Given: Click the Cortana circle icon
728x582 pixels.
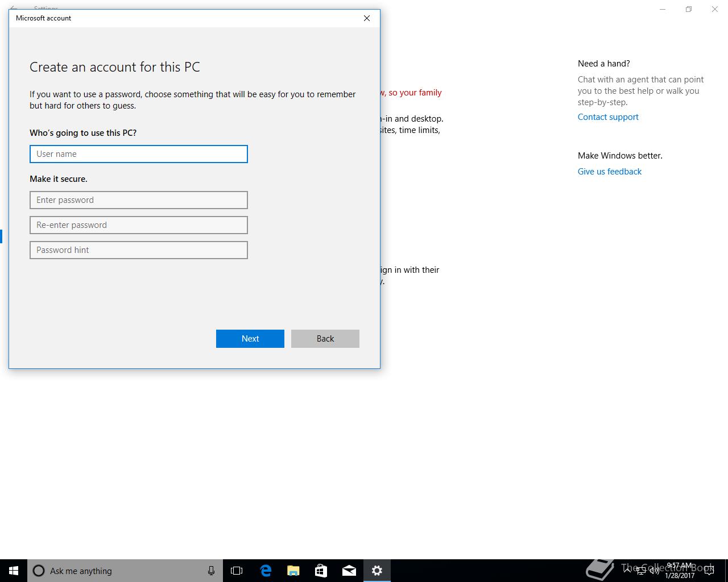Looking at the screenshot, I should click(39, 571).
